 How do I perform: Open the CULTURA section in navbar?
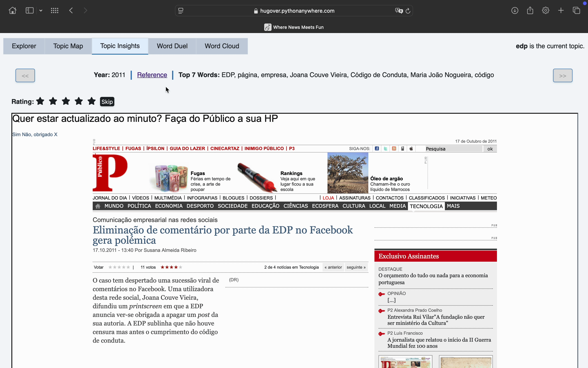coord(354,206)
